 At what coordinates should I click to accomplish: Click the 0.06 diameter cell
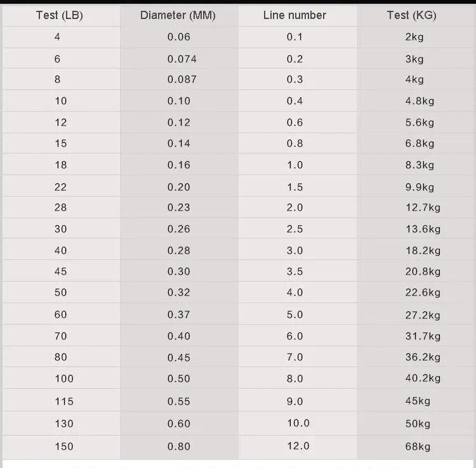coord(179,37)
